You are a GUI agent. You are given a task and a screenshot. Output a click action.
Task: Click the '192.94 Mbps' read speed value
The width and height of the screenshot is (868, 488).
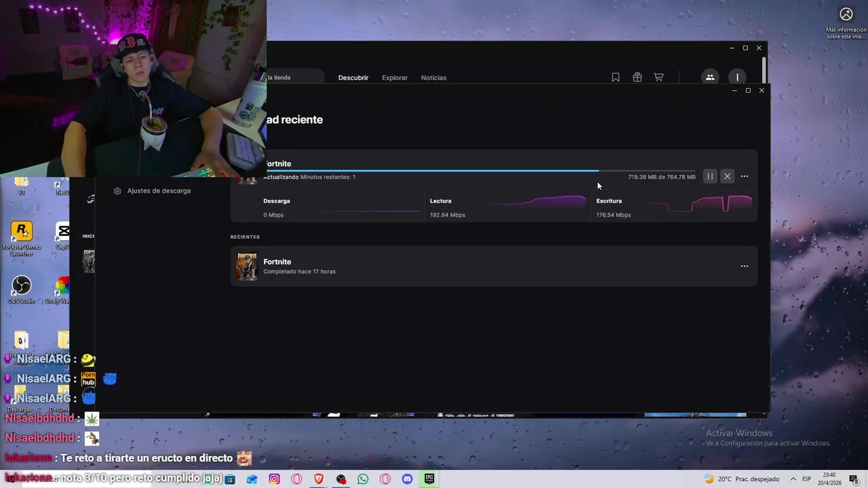448,215
